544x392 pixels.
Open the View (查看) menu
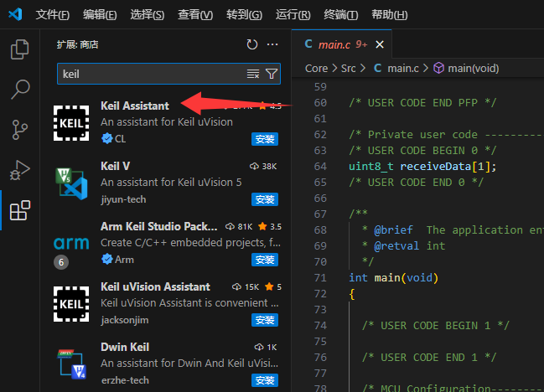tap(195, 14)
